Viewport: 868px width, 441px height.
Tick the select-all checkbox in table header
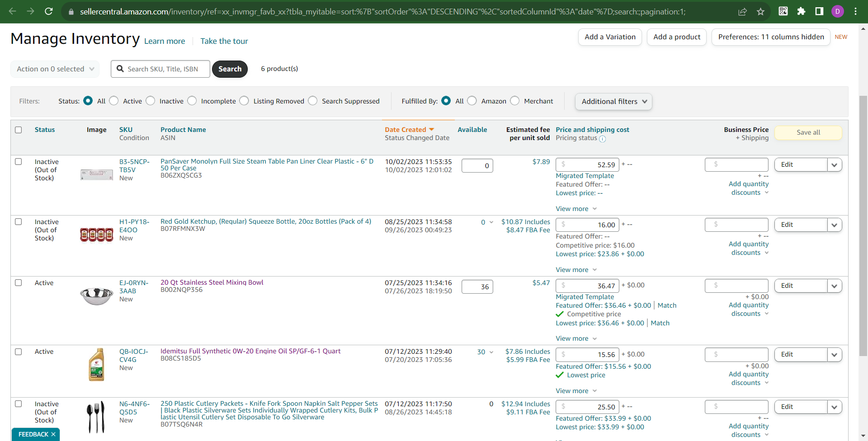19,130
